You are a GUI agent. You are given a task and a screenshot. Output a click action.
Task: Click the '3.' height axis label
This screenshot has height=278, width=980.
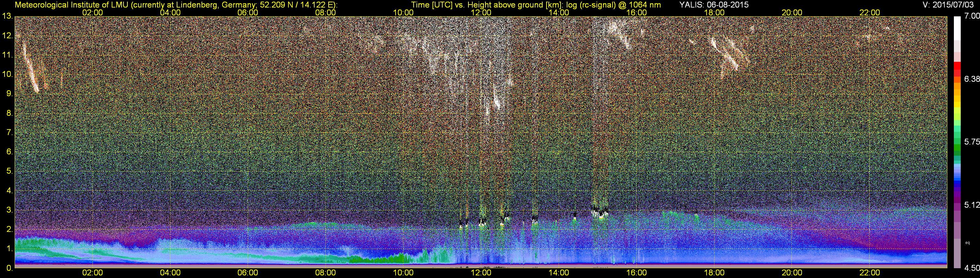click(9, 210)
